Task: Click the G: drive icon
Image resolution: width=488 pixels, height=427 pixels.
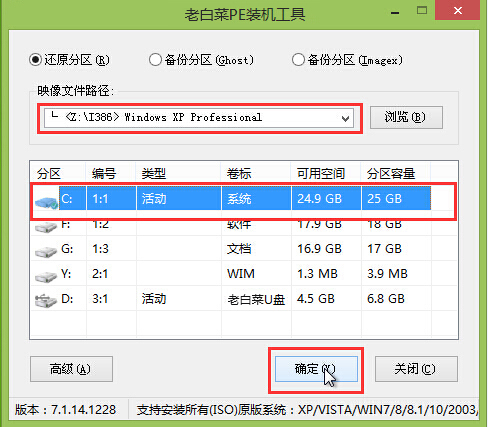Action: 46,252
